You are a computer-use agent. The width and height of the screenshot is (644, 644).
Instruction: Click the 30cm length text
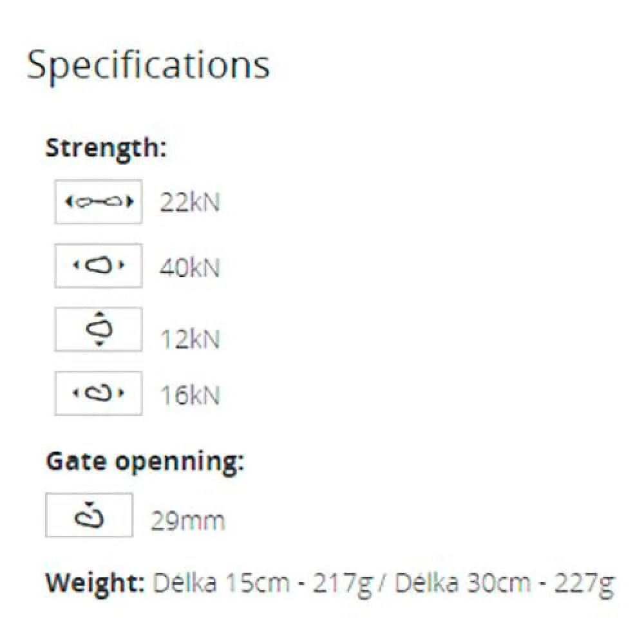point(498,583)
